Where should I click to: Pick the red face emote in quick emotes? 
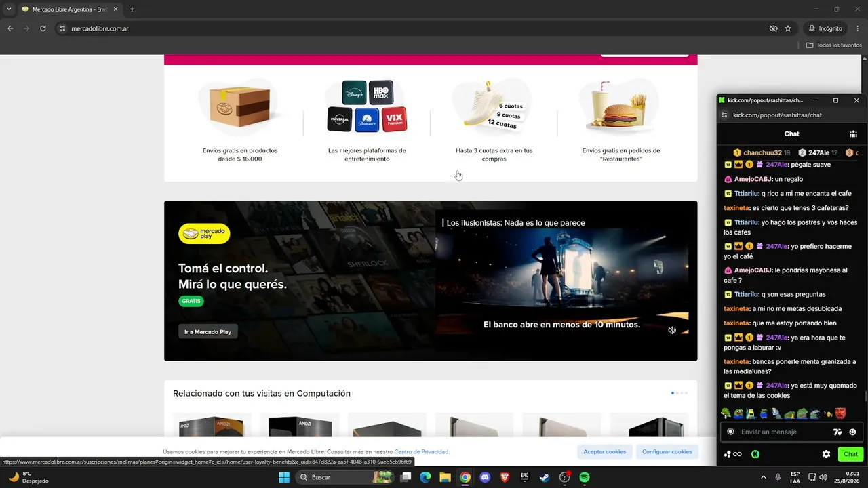pos(841,413)
